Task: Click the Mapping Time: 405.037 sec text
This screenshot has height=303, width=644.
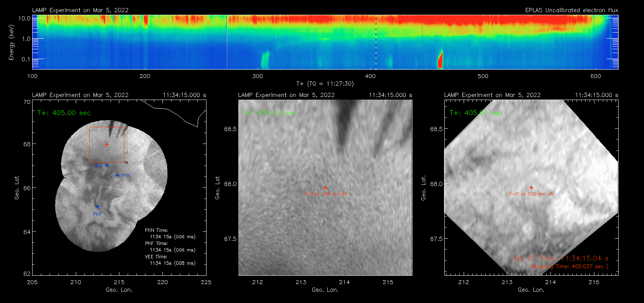Action: (569, 267)
